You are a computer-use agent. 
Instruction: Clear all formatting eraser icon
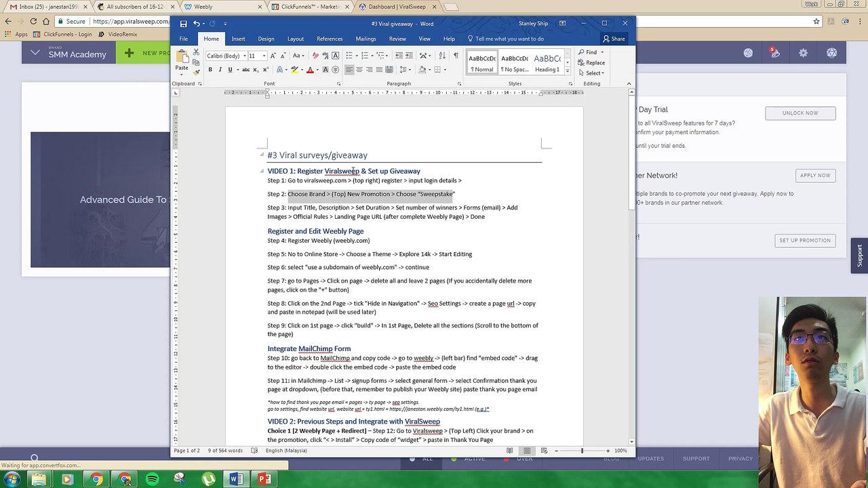coord(315,56)
